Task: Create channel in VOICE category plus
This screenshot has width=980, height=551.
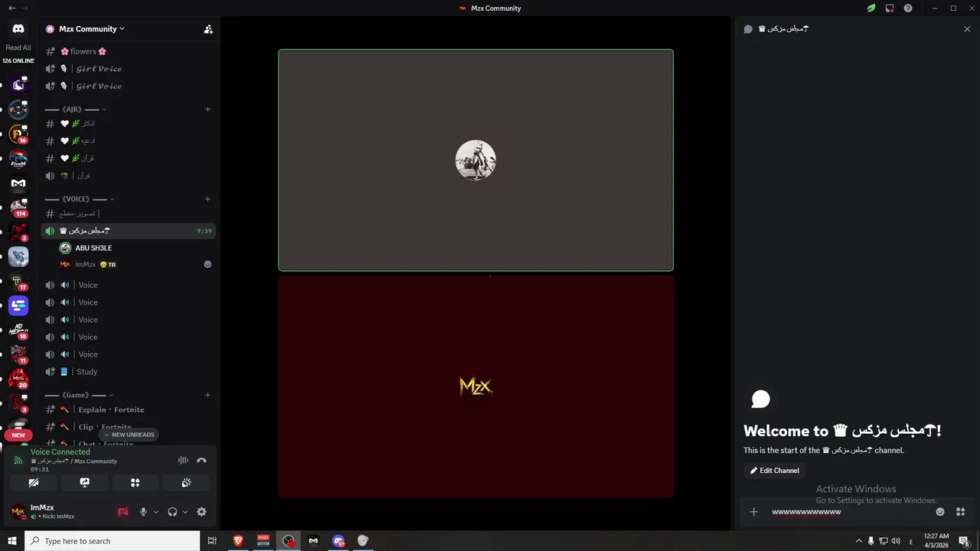Action: (x=207, y=199)
